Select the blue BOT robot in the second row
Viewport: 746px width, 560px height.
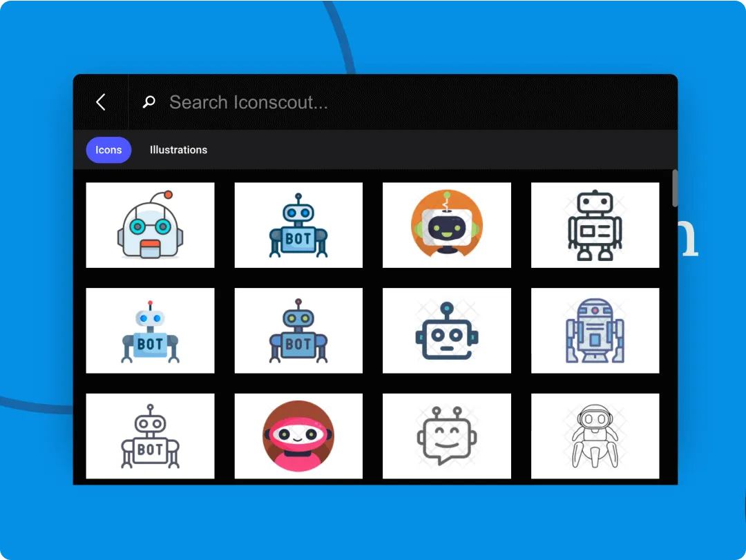pyautogui.click(x=298, y=331)
